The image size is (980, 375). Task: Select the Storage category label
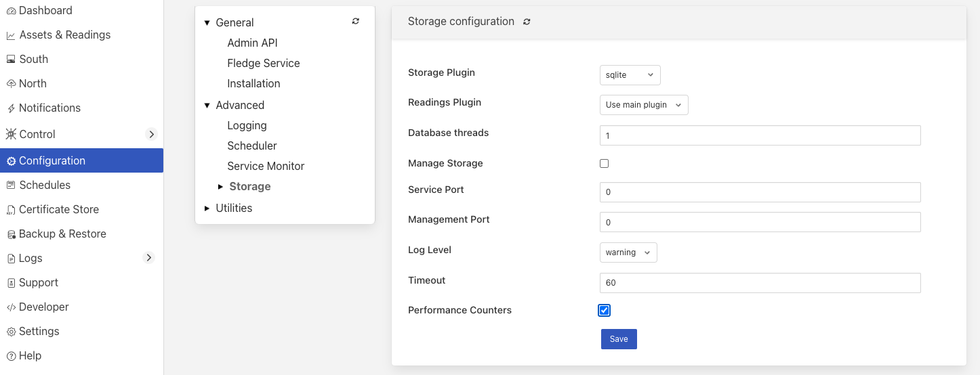click(x=250, y=187)
